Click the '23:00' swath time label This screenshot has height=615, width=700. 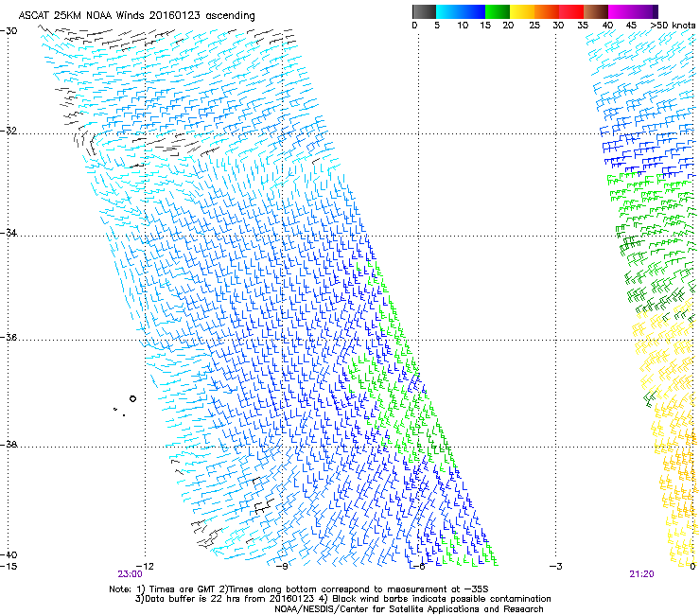[130, 574]
